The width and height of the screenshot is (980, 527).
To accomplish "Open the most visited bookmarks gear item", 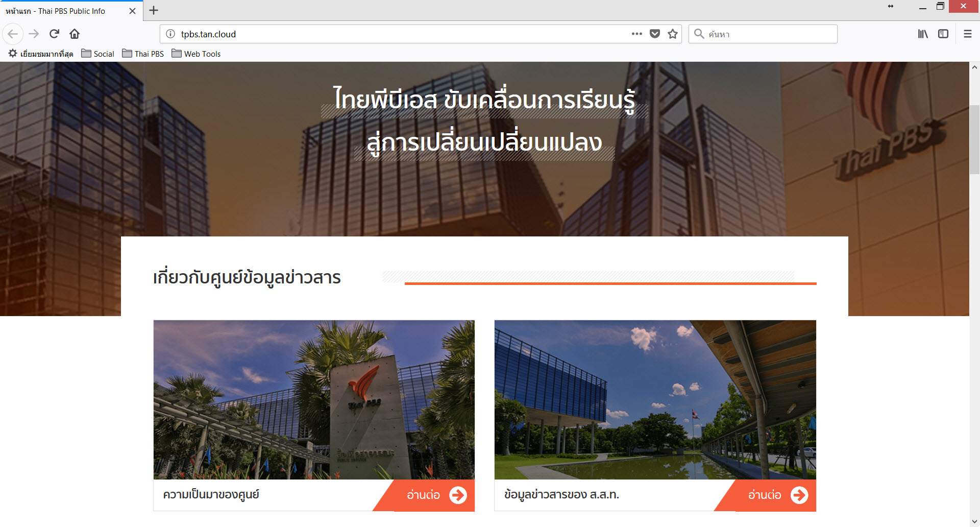I will coord(41,54).
